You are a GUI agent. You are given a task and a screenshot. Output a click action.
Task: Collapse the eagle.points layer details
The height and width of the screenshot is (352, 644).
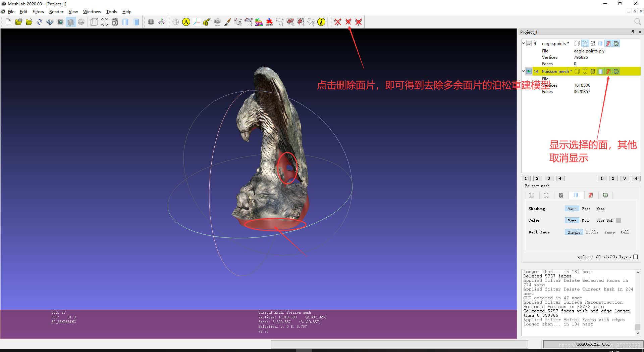tap(523, 43)
